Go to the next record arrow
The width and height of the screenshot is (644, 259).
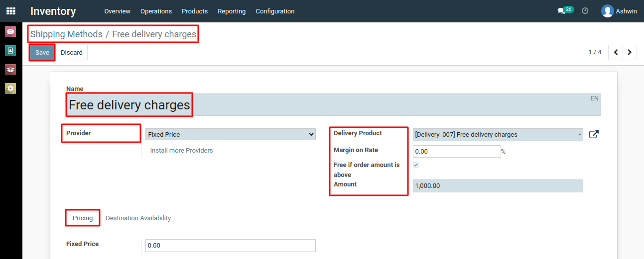[x=630, y=52]
